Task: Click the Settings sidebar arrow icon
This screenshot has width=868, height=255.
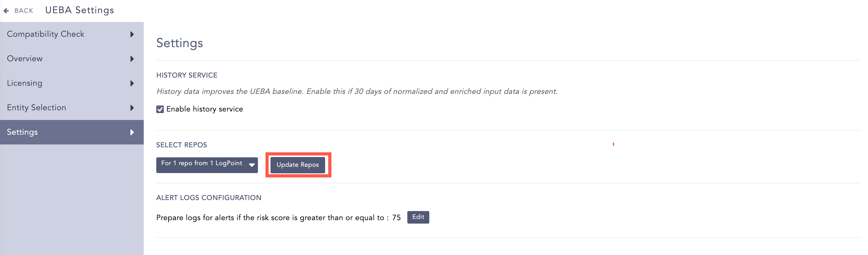Action: click(x=132, y=132)
